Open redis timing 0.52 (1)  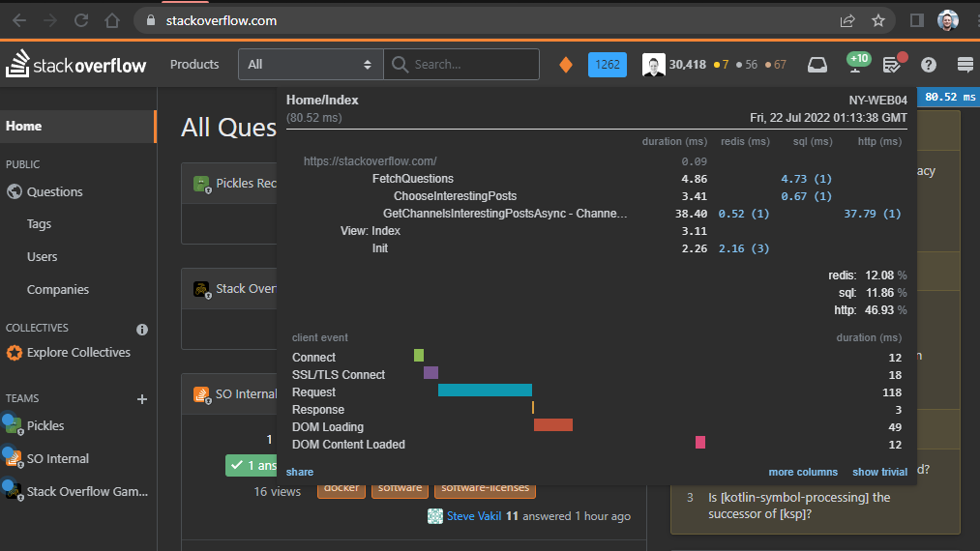click(x=744, y=214)
